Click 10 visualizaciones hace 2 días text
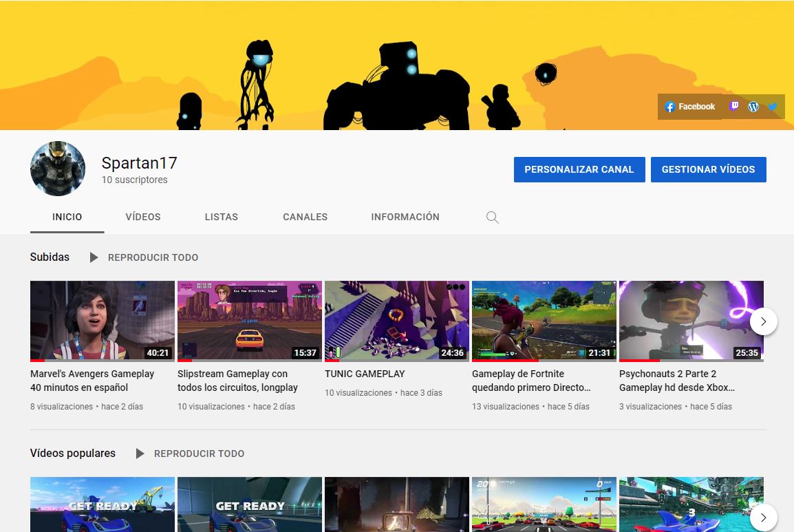Screen dimensions: 794x532 (236, 406)
